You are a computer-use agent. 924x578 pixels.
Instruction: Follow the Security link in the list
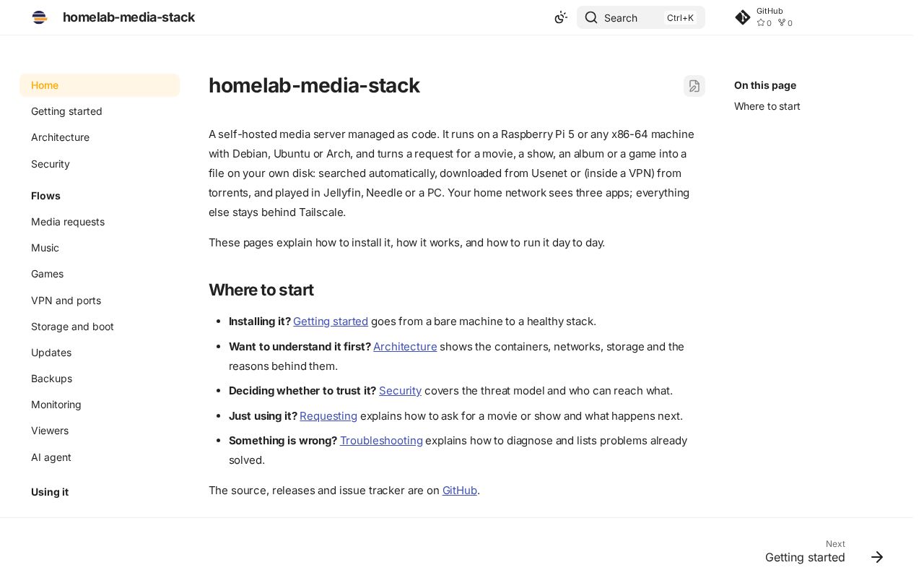pos(400,391)
